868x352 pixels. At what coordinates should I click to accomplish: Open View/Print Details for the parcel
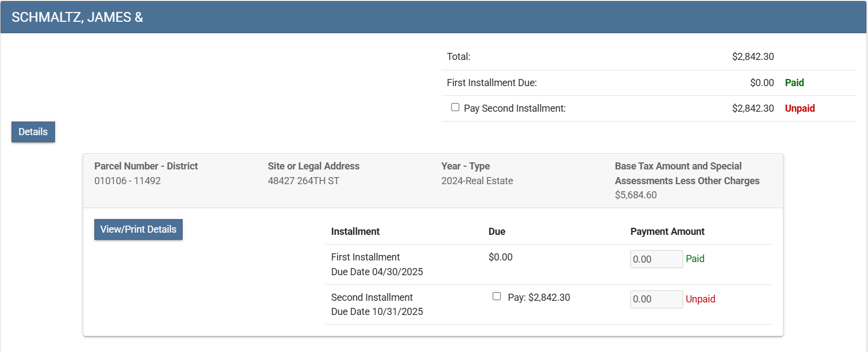[x=138, y=229]
